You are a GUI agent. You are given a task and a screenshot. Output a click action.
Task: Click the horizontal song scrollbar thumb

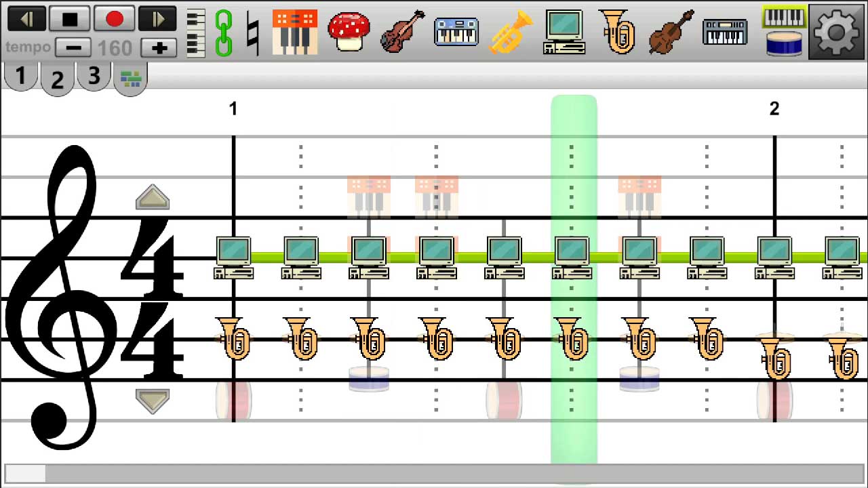pos(25,473)
